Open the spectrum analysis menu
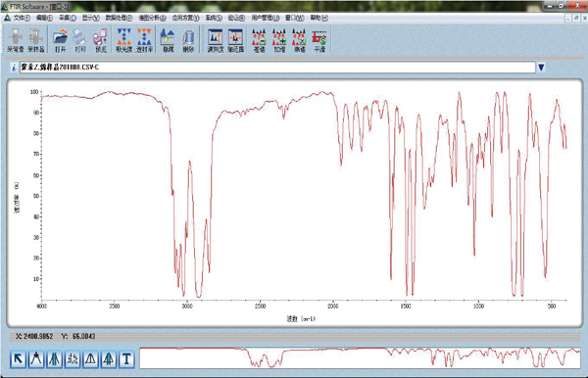 click(x=152, y=18)
